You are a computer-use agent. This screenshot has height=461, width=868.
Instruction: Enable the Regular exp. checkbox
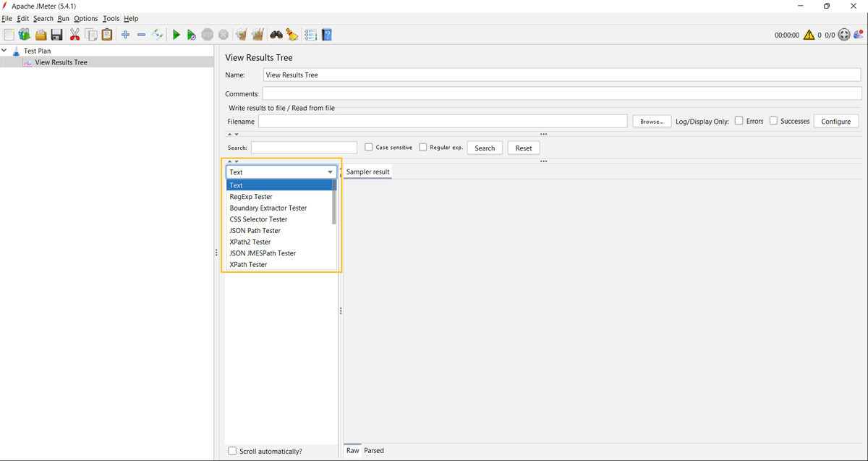point(423,147)
